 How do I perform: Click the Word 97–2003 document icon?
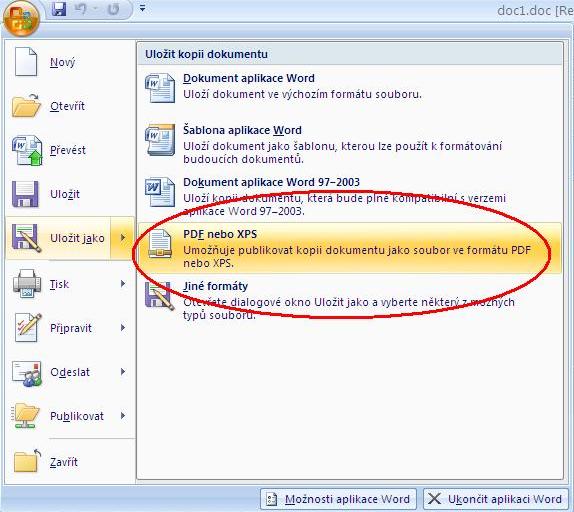[160, 192]
